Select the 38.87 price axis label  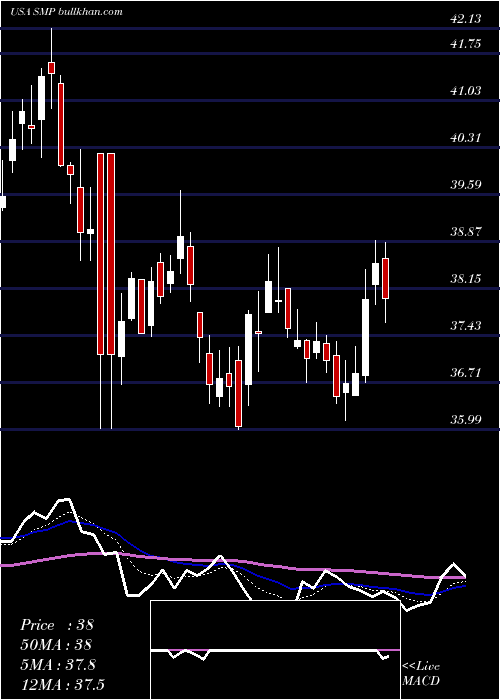pos(466,232)
